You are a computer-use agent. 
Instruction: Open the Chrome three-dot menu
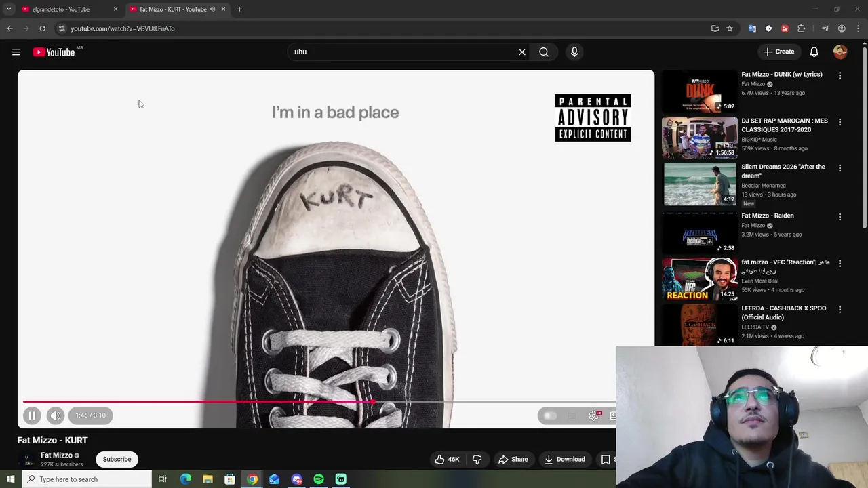click(x=859, y=28)
